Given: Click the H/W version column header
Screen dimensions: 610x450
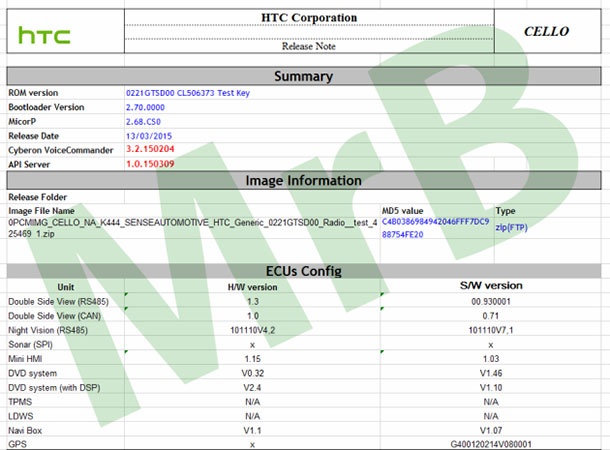Looking at the screenshot, I should (x=253, y=287).
